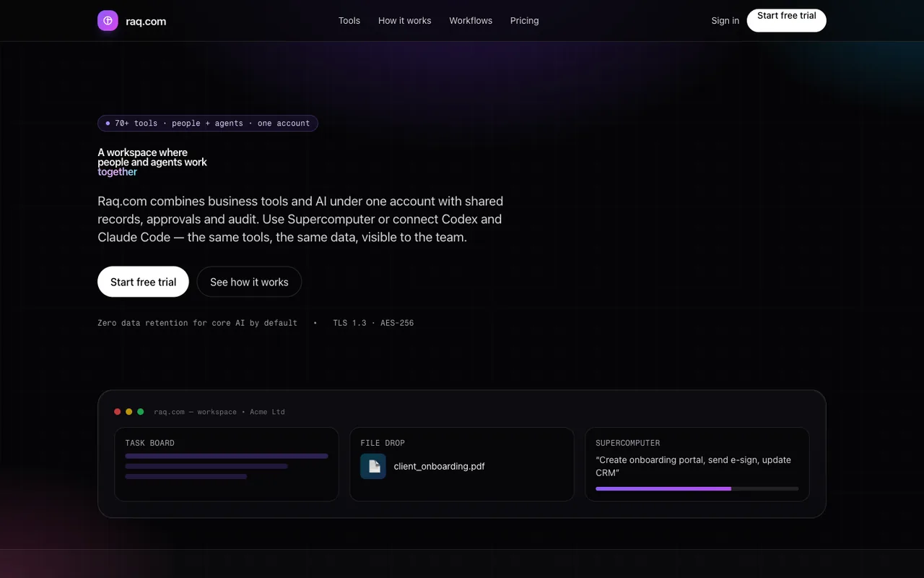Select the File Drop card
This screenshot has width=924, height=578.
tap(462, 465)
